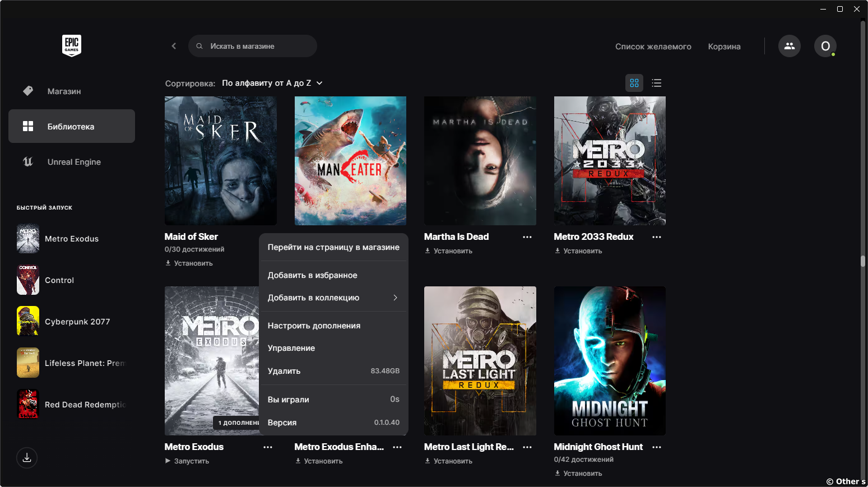Open more options for Metro 2033 Redux
The height and width of the screenshot is (487, 868).
pos(657,237)
